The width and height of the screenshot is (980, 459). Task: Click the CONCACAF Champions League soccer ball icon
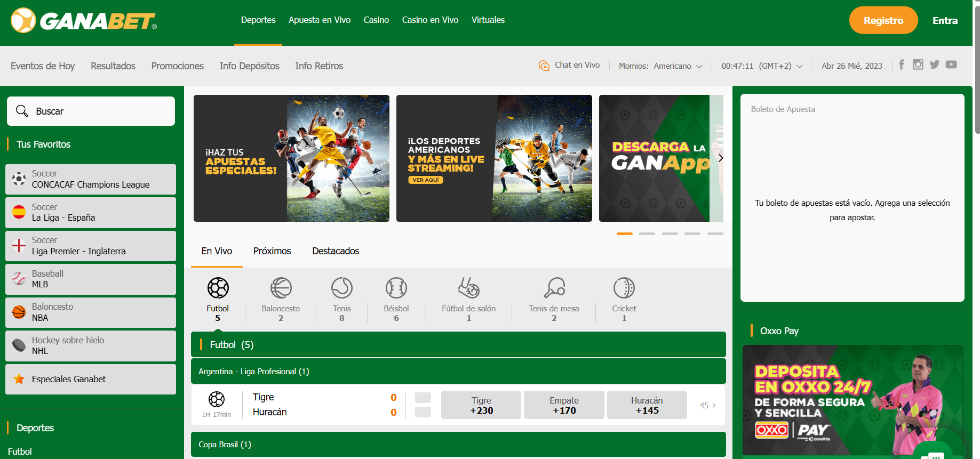[19, 179]
